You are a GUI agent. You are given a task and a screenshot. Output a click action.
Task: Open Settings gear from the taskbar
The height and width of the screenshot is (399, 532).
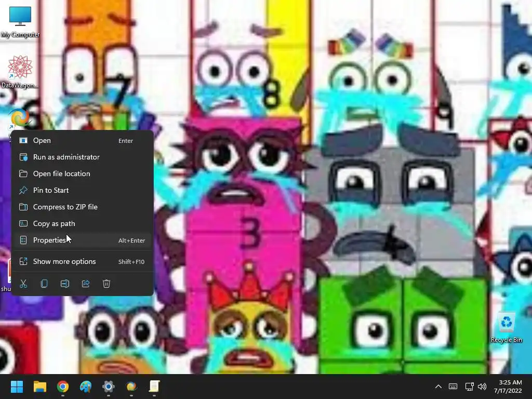pos(109,387)
